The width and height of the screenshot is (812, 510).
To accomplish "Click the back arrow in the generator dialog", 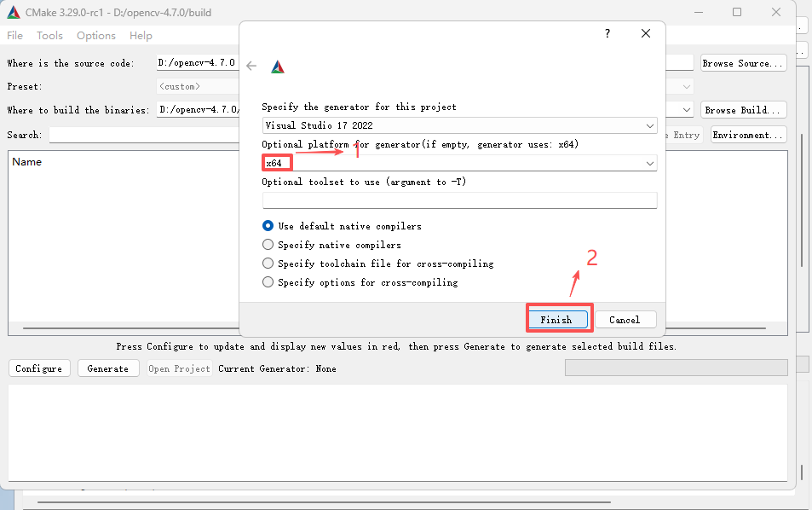I will (x=251, y=66).
